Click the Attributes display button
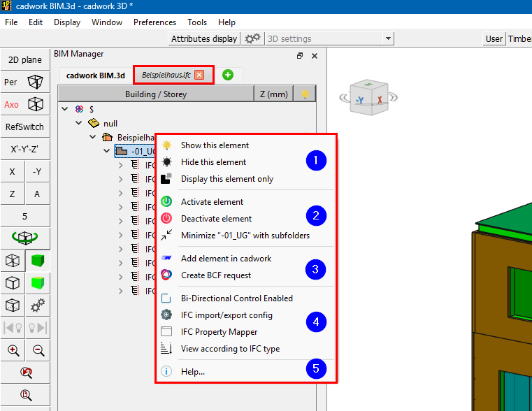 [204, 39]
